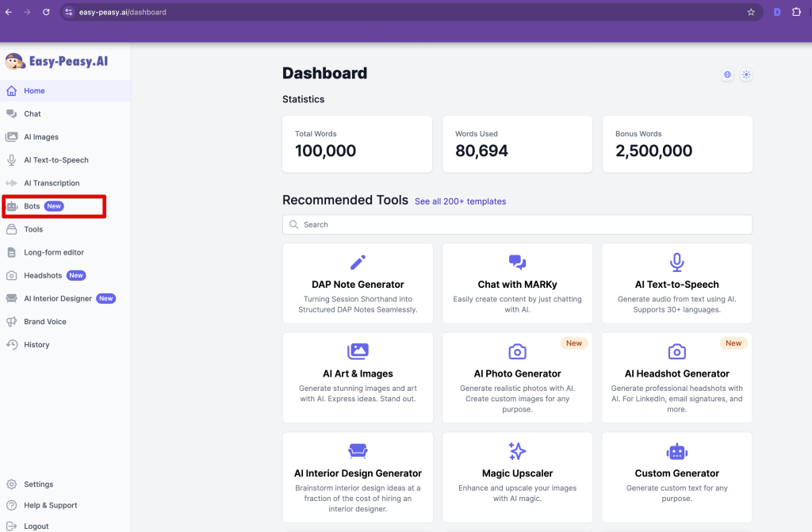Open the language globe selector
Viewport: 812px width, 532px height.
pos(727,75)
